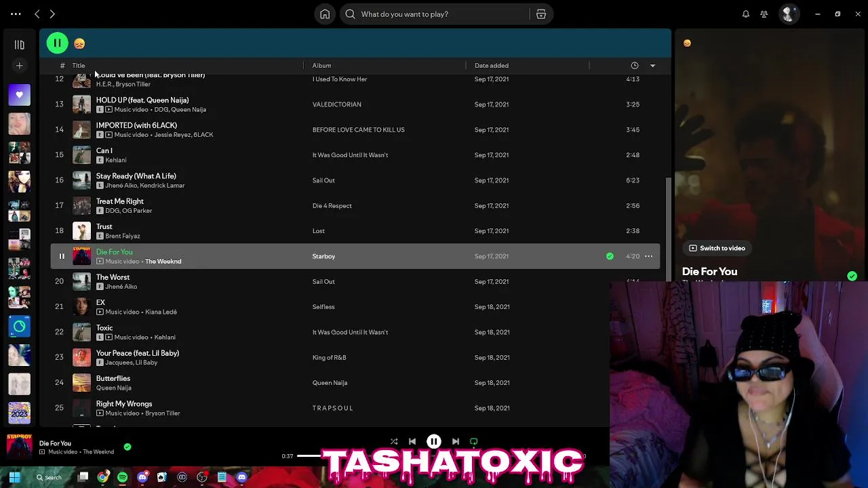Select the Right My Wrongs track

pos(355,408)
